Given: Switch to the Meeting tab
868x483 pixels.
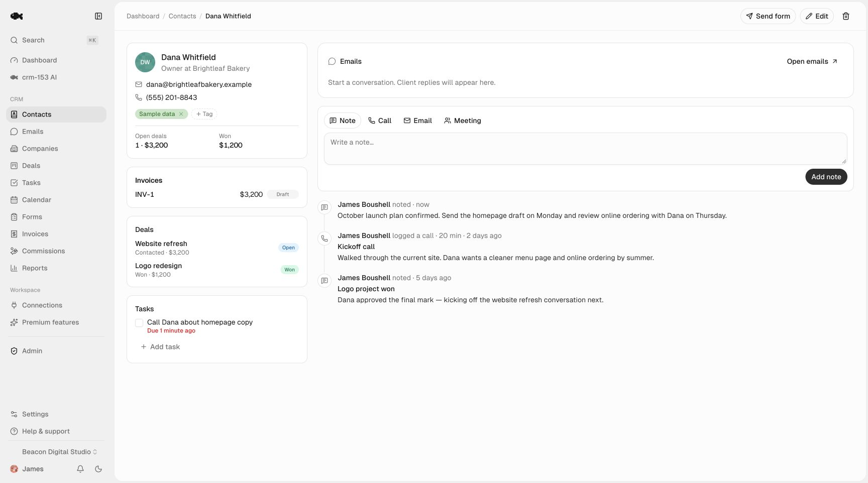Looking at the screenshot, I should (463, 120).
